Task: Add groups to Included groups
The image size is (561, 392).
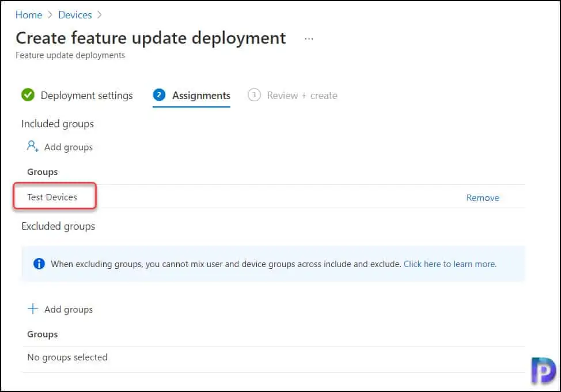Action: coord(69,147)
